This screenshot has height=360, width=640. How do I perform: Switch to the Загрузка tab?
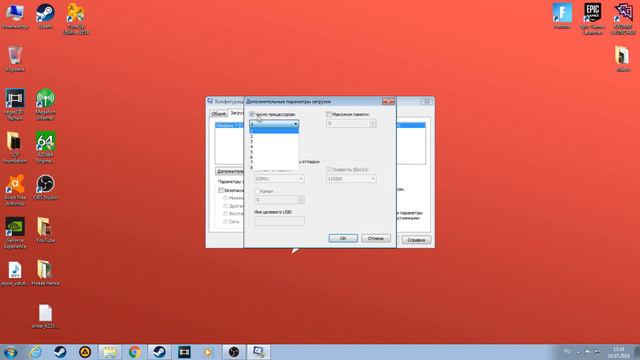(237, 113)
